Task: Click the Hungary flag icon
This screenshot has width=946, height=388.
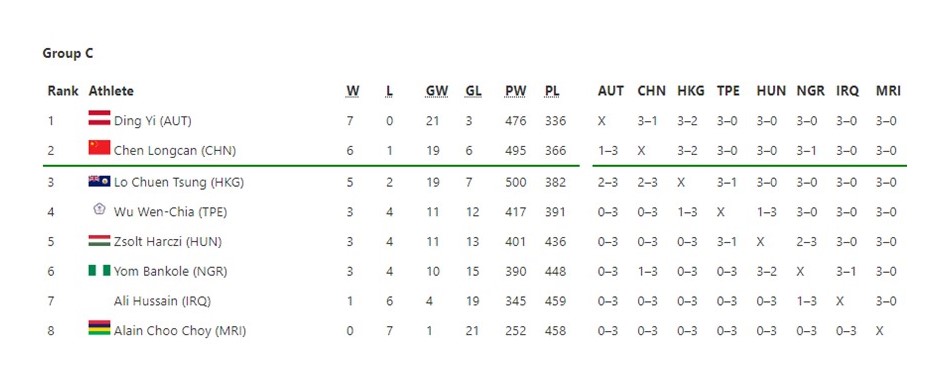Action: 100,241
